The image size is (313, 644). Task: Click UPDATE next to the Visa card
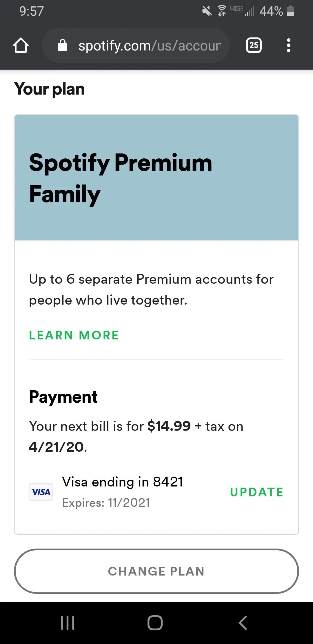256,492
